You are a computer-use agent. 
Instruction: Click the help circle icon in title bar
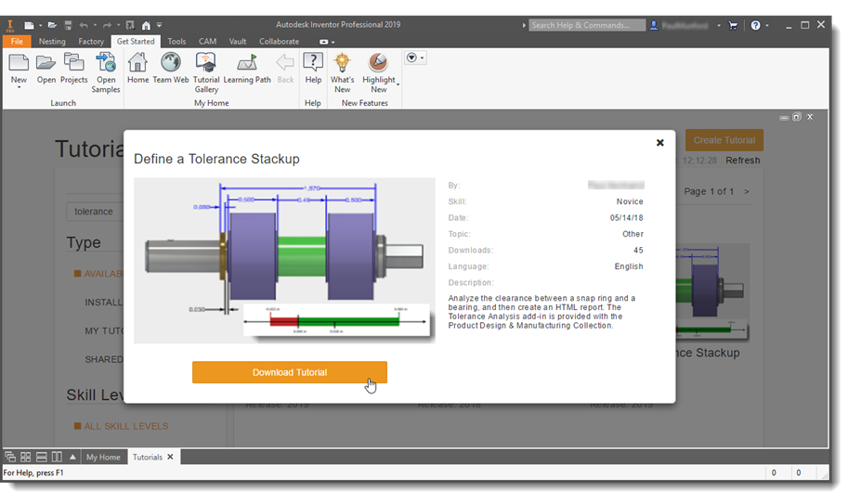pyautogui.click(x=755, y=25)
